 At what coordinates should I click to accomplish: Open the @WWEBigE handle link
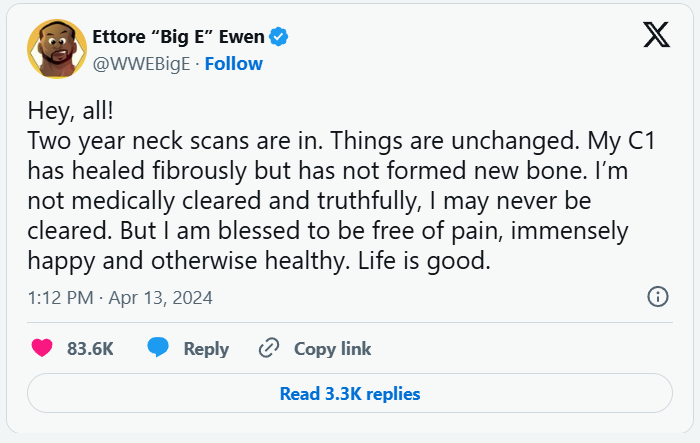pos(145,64)
